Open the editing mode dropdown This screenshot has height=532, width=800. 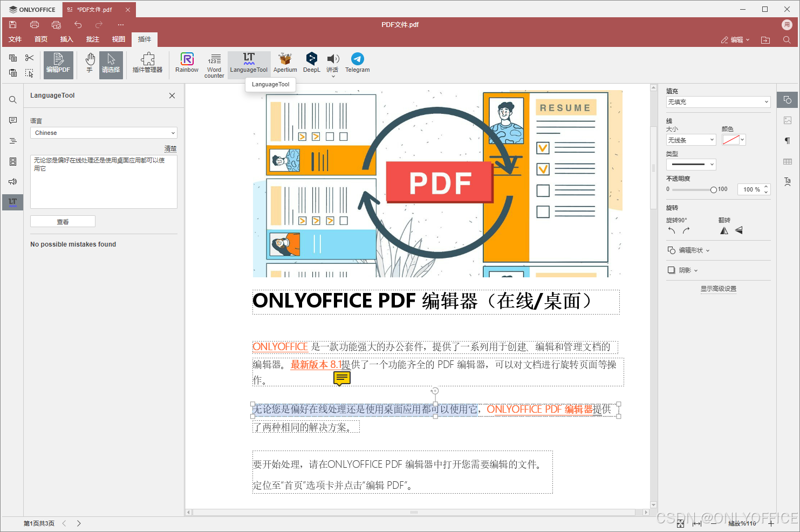735,40
